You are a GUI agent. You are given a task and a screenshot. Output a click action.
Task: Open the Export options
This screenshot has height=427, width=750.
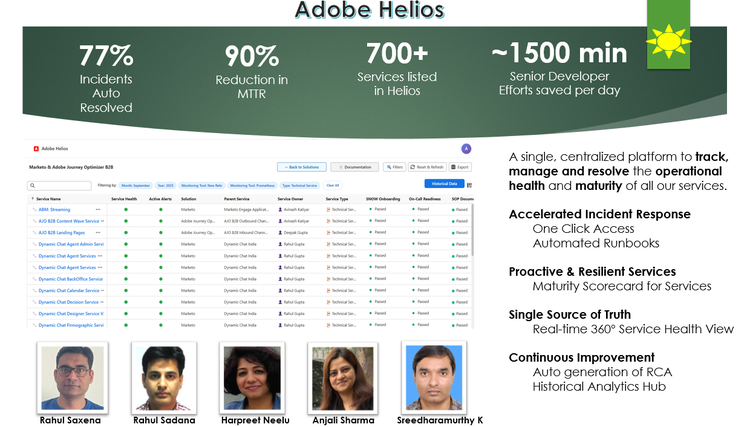459,167
